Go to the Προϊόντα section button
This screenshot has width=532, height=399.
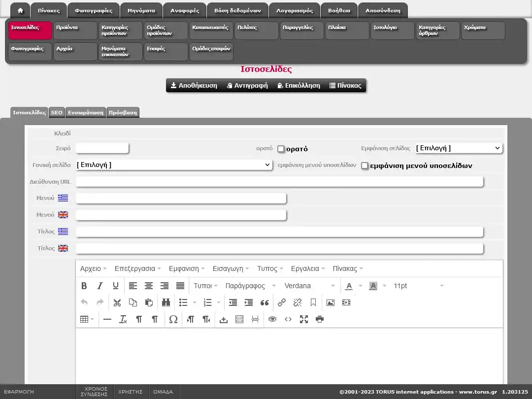click(75, 31)
